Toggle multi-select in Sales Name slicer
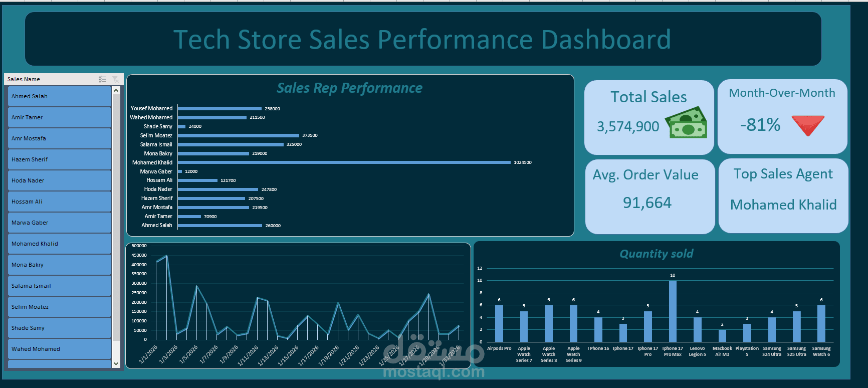 (103, 79)
